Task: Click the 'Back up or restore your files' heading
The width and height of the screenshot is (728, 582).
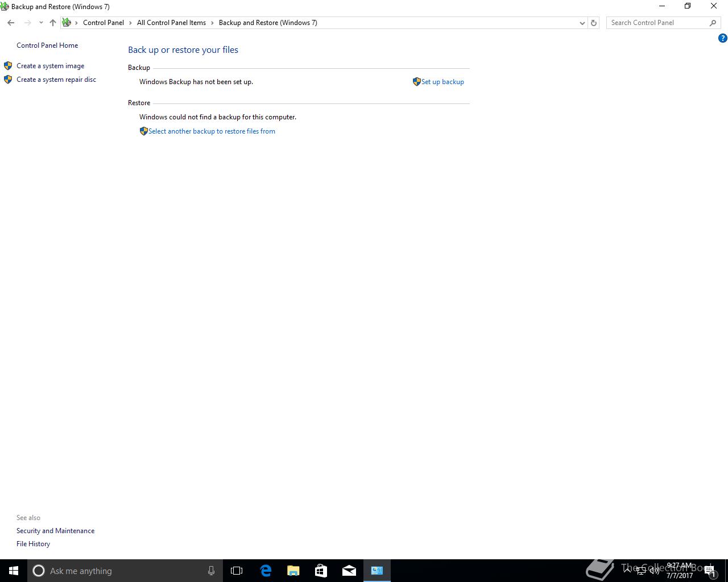Action: [183, 50]
